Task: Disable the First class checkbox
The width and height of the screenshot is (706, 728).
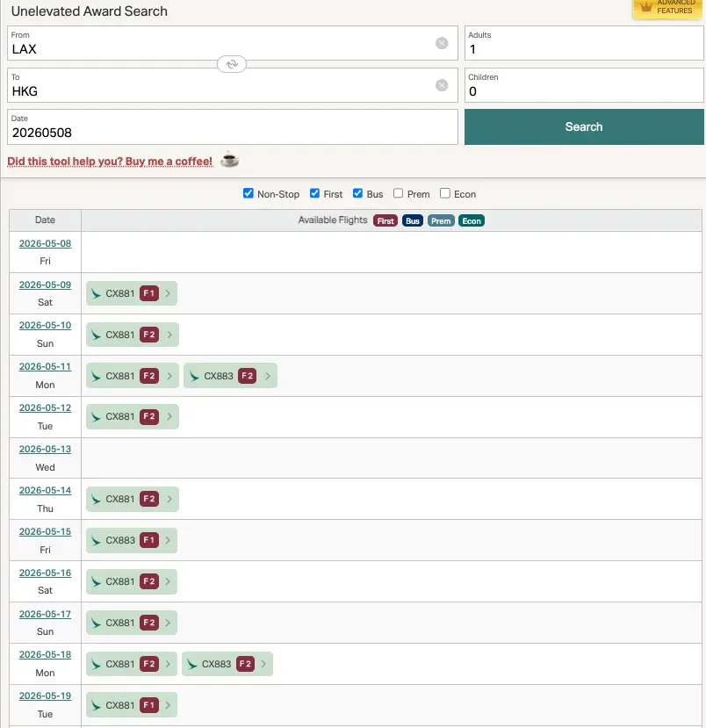Action: [315, 193]
